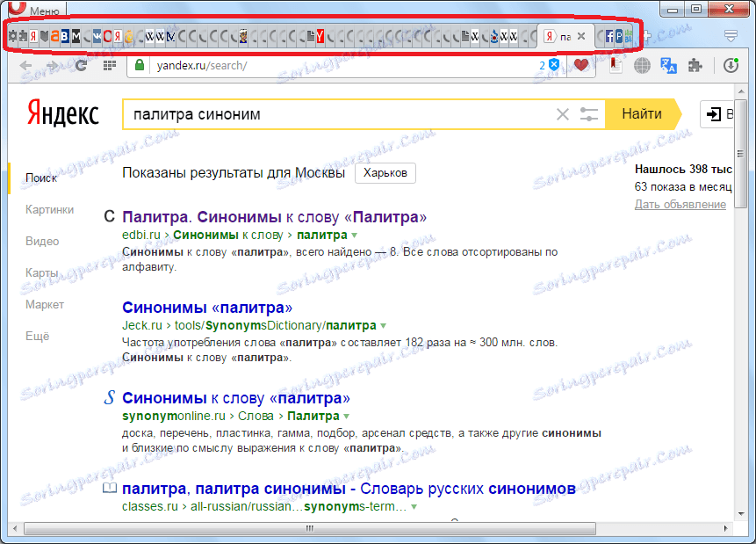Open the tab list menu icon
Screen dimensions: 756x544
point(731,36)
